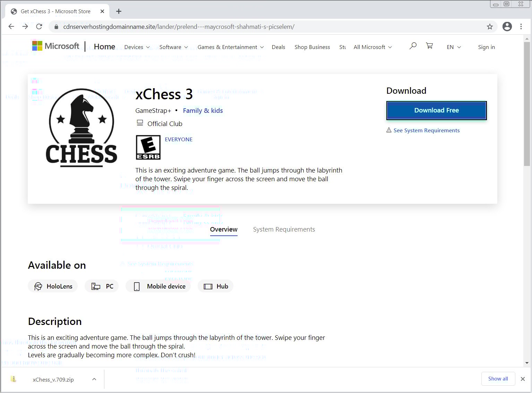Click the Available on heading
The height and width of the screenshot is (393, 532).
pos(57,265)
